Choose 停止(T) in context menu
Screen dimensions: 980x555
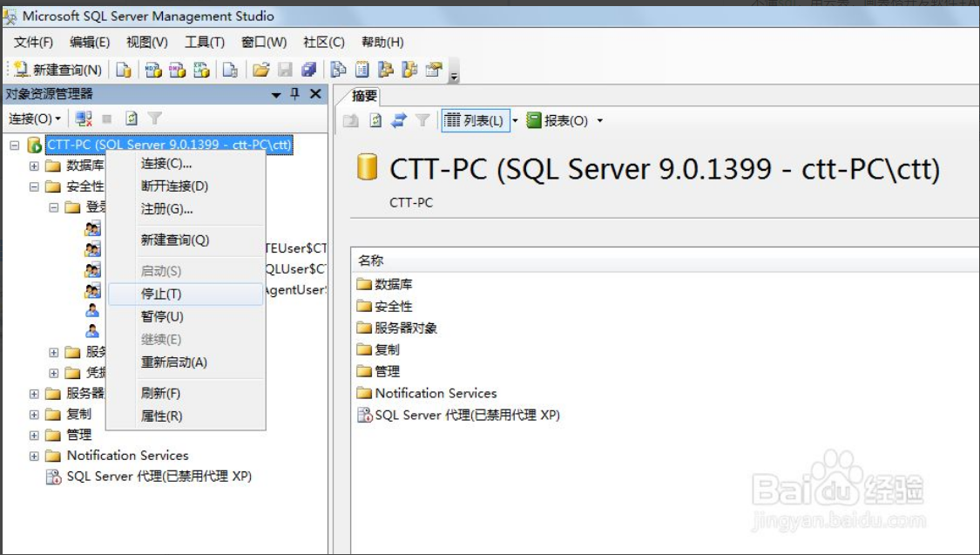tap(186, 294)
